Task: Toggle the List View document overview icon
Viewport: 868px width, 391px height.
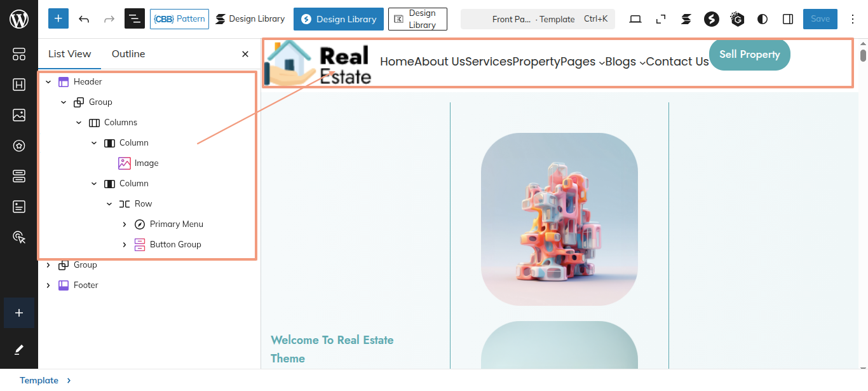Action: tap(135, 19)
